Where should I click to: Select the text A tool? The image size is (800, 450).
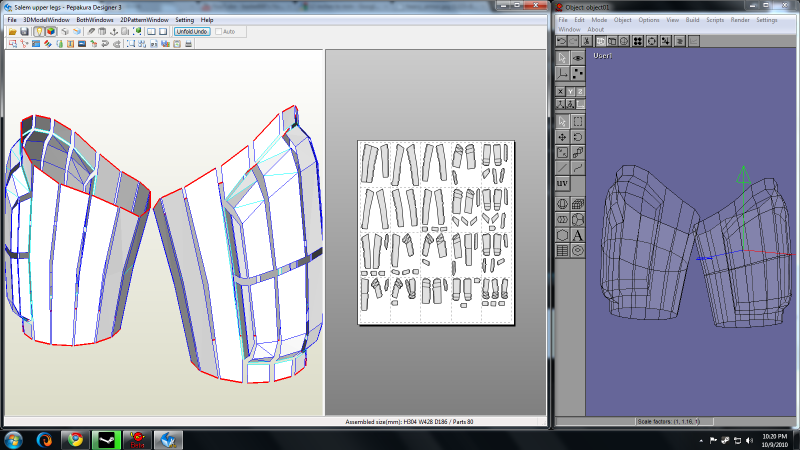tap(579, 235)
